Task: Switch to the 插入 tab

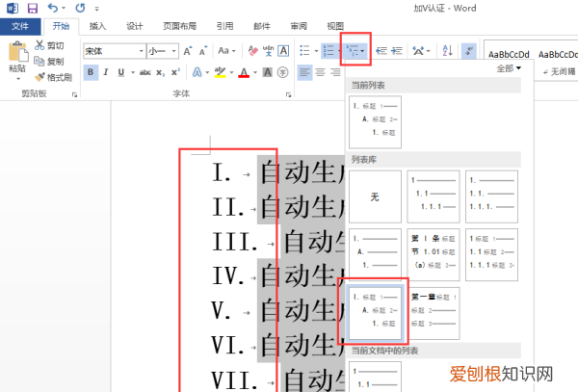Action: [97, 26]
